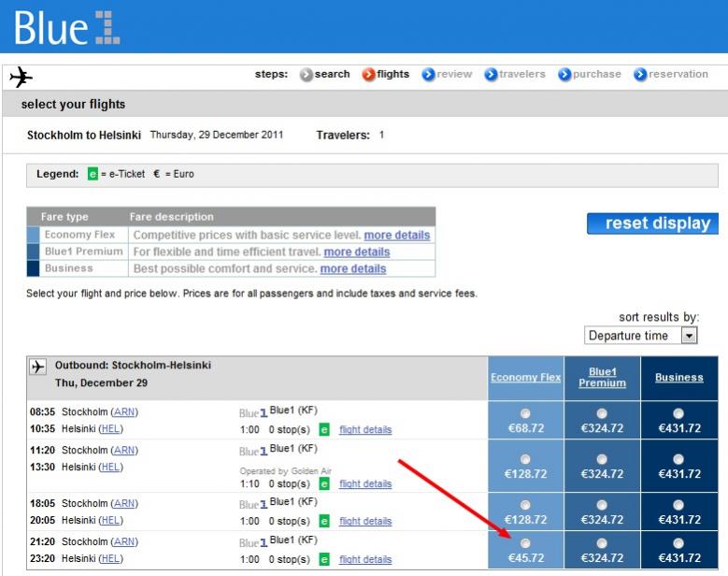
Task: Go to the search step
Action: (x=332, y=75)
